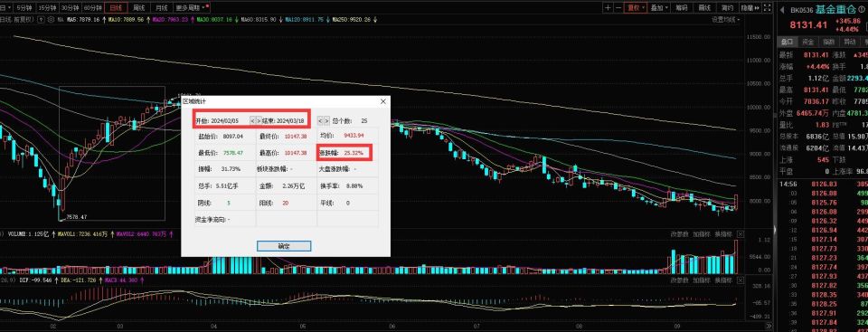The width and height of the screenshot is (868, 332).
Task: Go back with left arrow beside BK0536
Action: pos(782,10)
